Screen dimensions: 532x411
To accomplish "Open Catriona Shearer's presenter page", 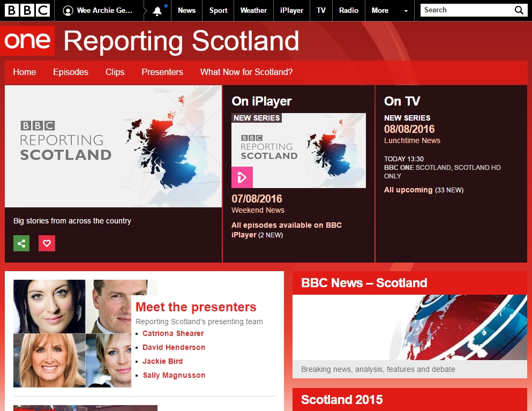I will pos(173,333).
